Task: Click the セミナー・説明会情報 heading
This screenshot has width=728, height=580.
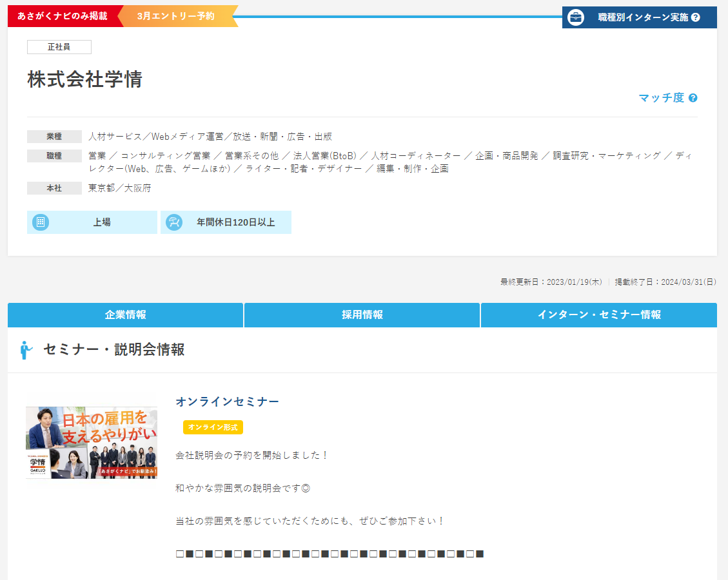Action: click(114, 350)
